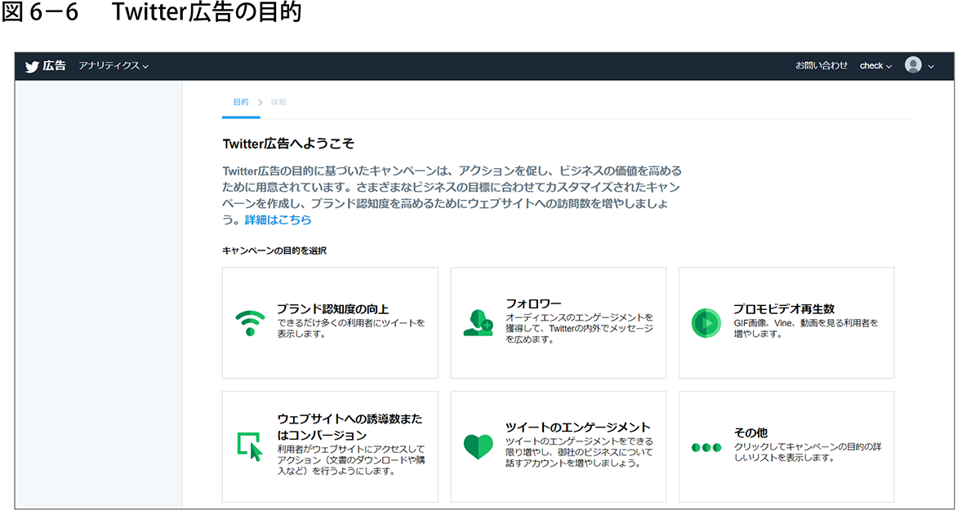Viewport: 980px width, 514px height.
Task: Click the promoted video play icon
Action: coord(706,323)
